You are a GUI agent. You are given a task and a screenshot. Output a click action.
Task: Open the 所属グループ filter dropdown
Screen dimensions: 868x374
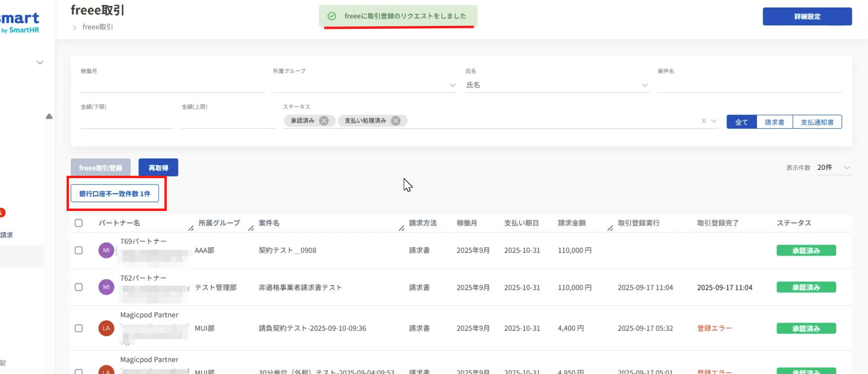pos(452,85)
